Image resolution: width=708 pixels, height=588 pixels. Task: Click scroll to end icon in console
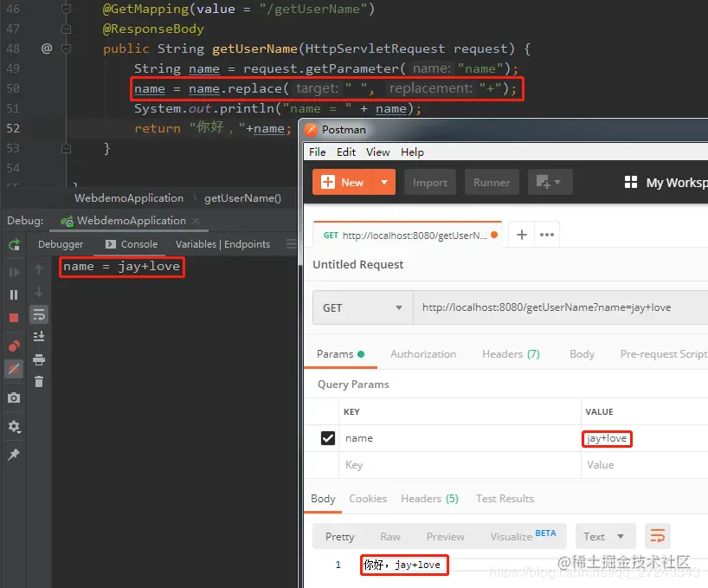point(39,337)
